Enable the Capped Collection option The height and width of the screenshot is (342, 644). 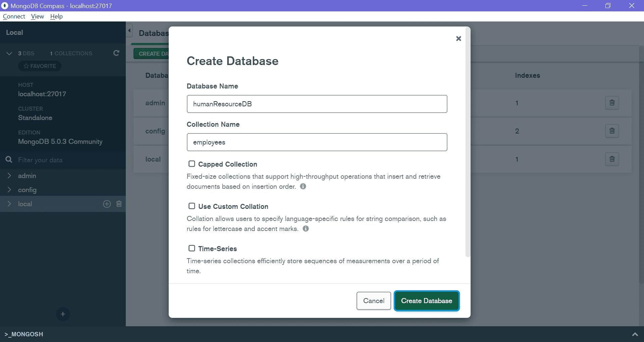tap(192, 164)
